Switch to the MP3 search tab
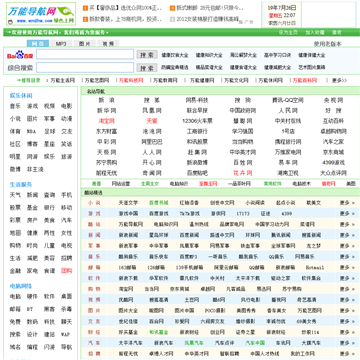The image size is (360, 360). click(61, 44)
